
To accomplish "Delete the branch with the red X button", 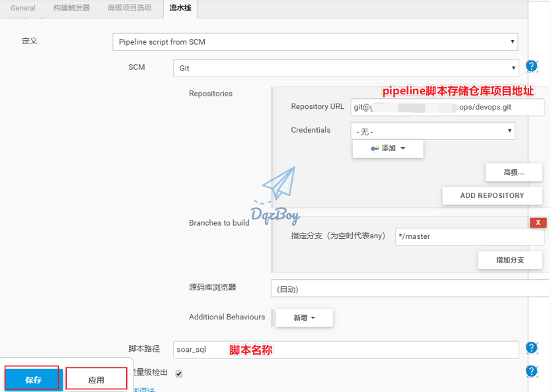I will click(538, 222).
